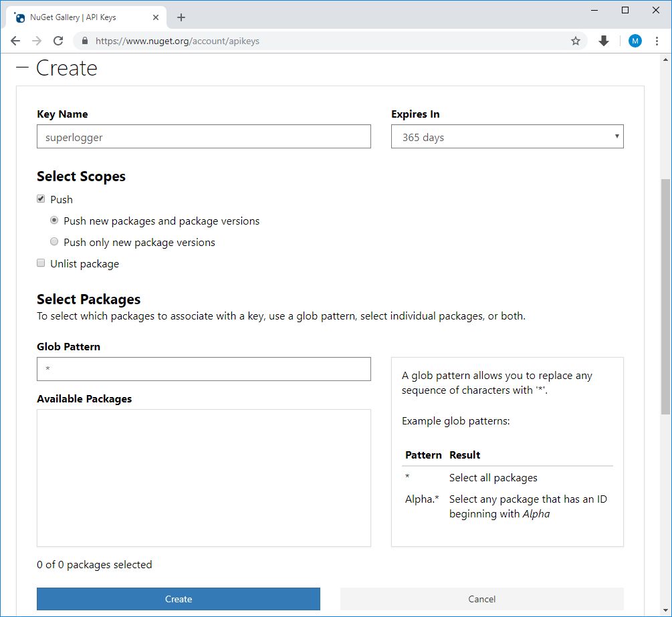Click the Create button

tap(178, 599)
